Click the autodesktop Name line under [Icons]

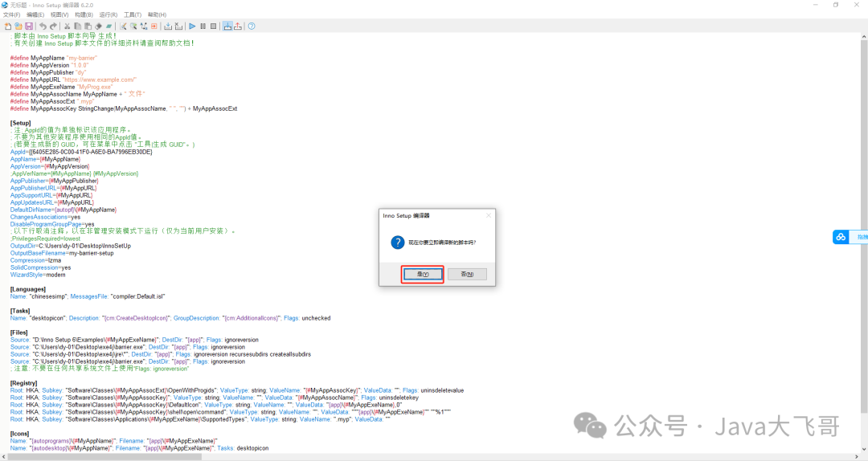coord(140,447)
